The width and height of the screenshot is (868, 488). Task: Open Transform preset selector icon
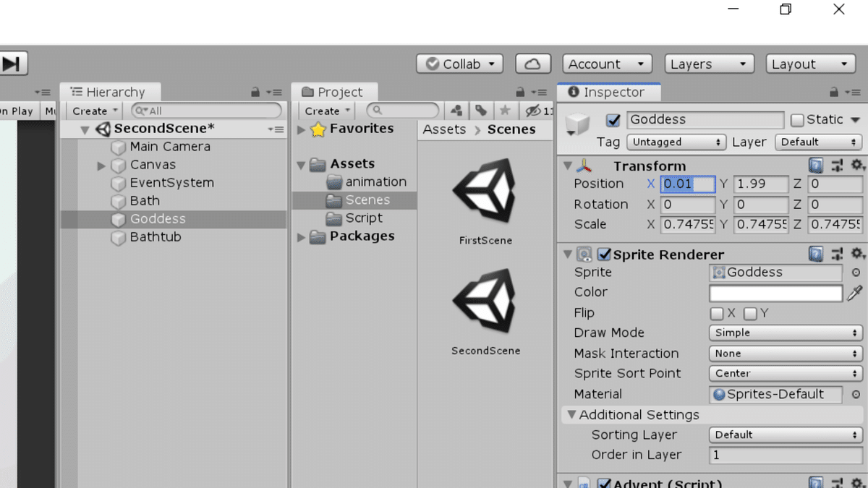point(838,166)
